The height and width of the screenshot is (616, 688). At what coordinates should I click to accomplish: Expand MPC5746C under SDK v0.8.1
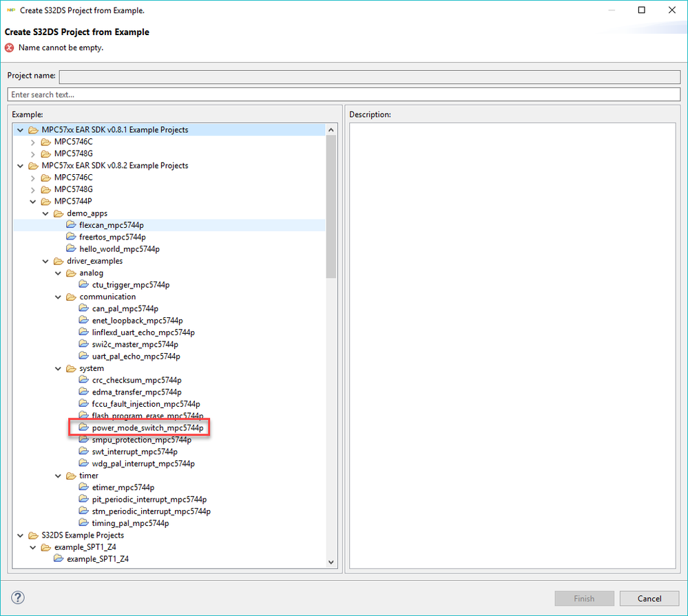pos(33,142)
